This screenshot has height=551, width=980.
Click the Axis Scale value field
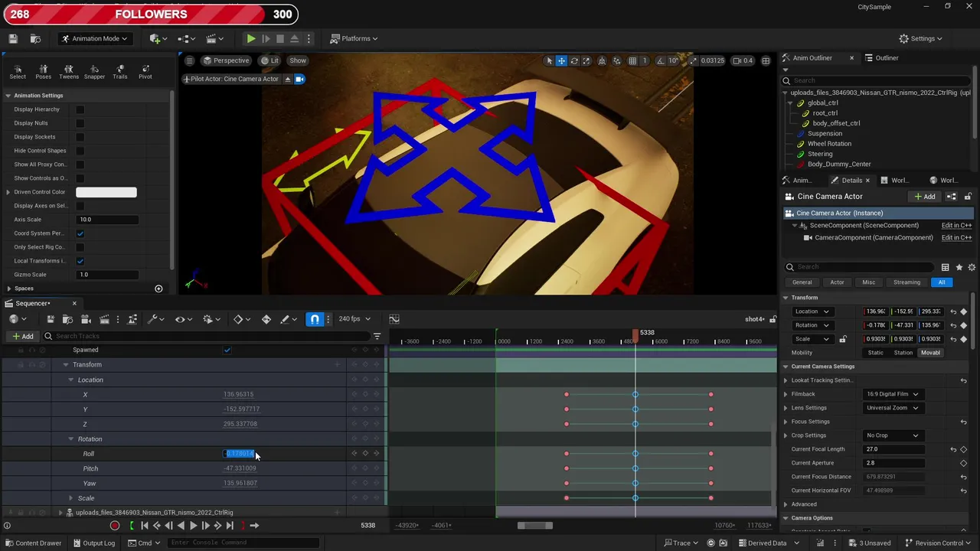tap(107, 220)
